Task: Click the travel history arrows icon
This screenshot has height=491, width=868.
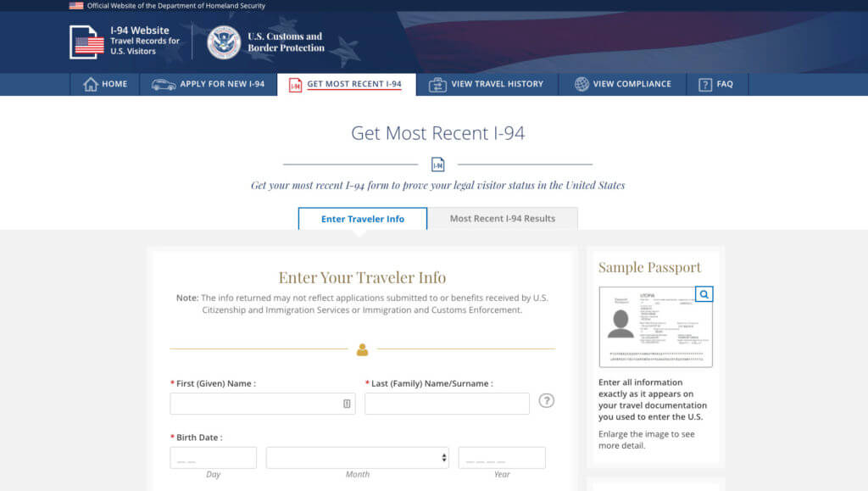Action: pos(437,85)
